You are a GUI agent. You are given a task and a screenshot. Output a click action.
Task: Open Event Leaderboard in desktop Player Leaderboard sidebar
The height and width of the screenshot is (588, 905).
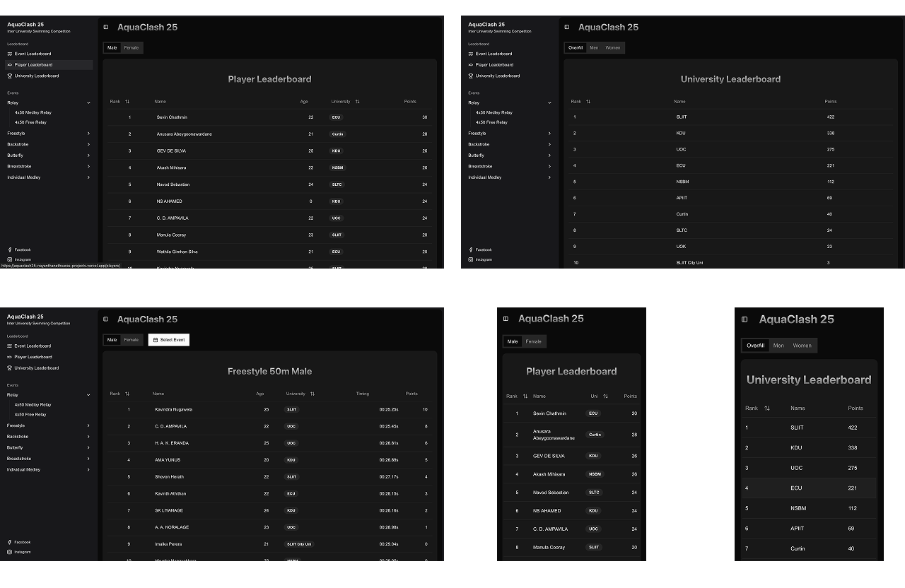click(49, 54)
